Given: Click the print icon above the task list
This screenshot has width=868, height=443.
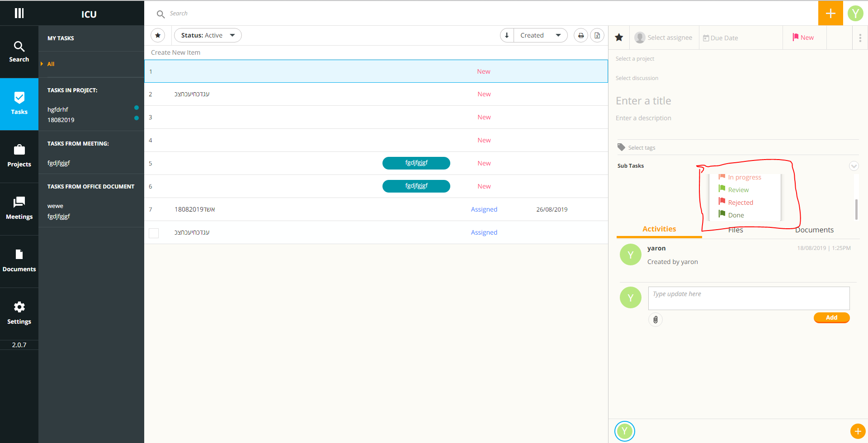Looking at the screenshot, I should pos(580,35).
